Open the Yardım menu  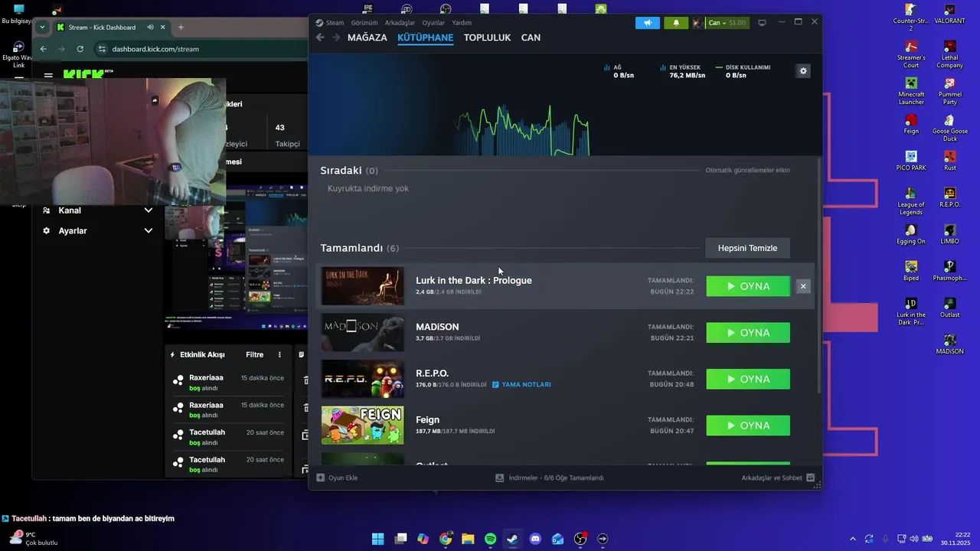(462, 23)
